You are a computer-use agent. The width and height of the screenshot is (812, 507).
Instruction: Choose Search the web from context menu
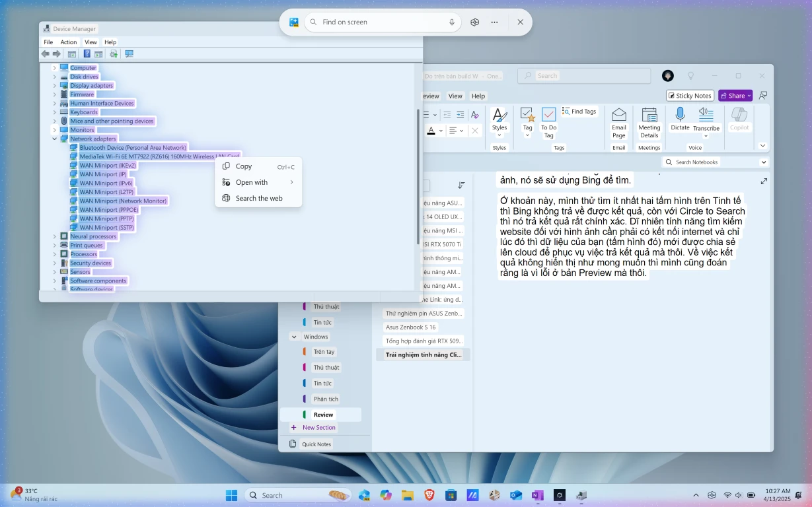tap(258, 198)
